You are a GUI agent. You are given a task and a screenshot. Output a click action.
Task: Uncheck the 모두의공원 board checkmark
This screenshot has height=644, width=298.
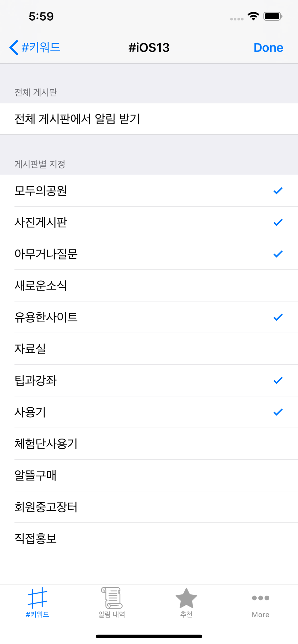click(x=278, y=191)
